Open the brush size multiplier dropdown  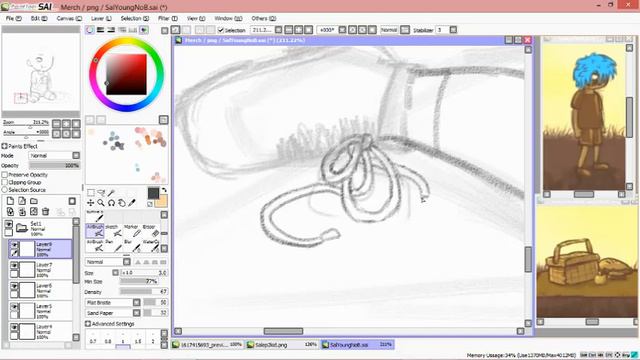tap(115, 273)
